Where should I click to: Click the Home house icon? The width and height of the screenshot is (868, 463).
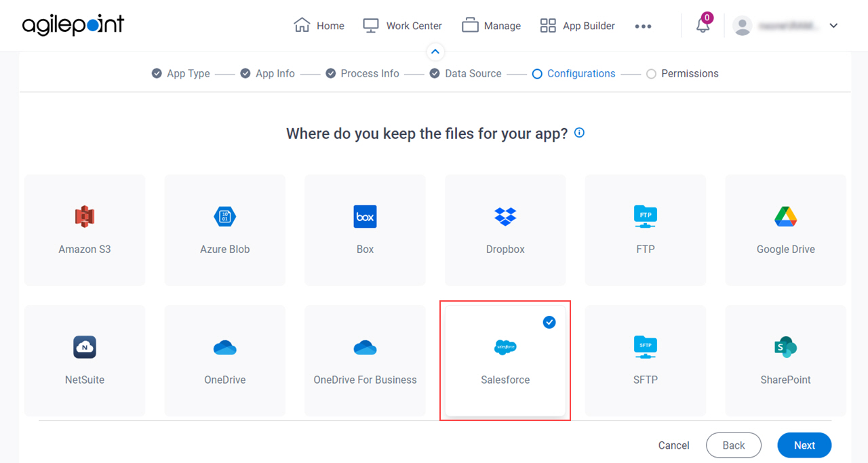click(302, 25)
